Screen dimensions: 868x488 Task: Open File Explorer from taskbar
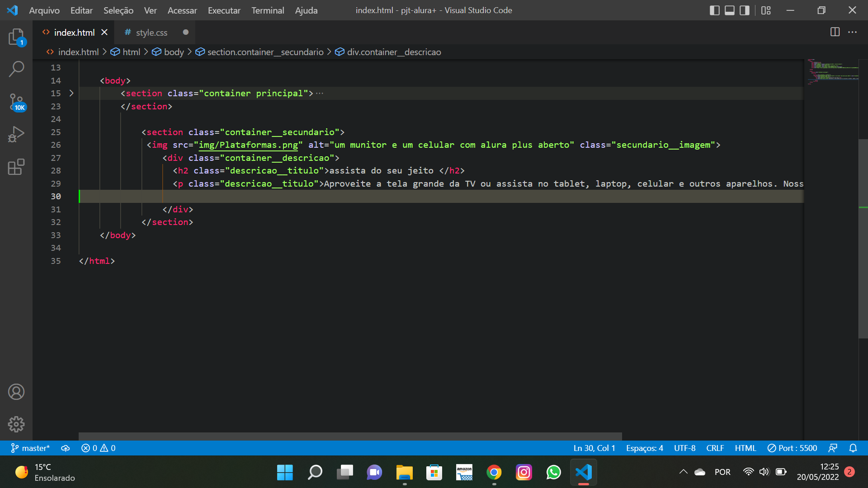pos(404,472)
